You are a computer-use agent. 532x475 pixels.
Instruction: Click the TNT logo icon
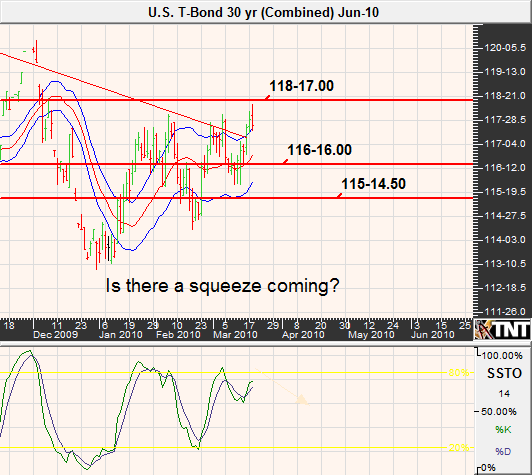pyautogui.click(x=502, y=329)
